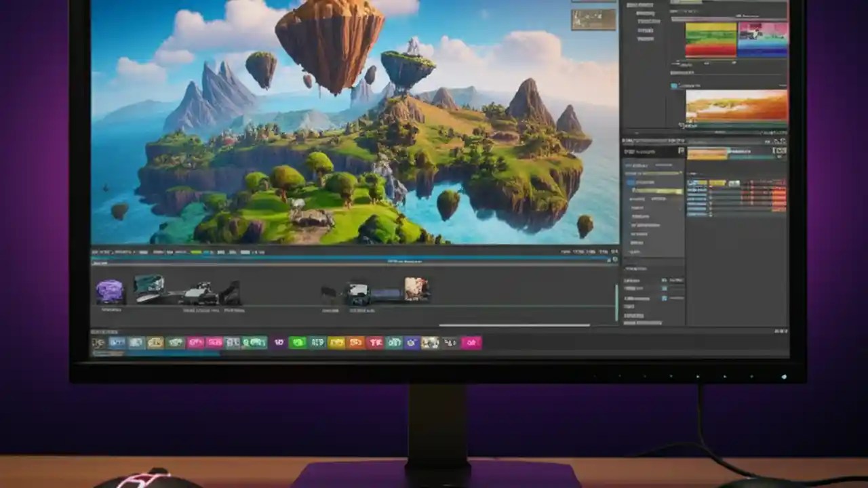Click the P panel icon atop the right sidebar
The width and height of the screenshot is (868, 488).
coord(681,151)
